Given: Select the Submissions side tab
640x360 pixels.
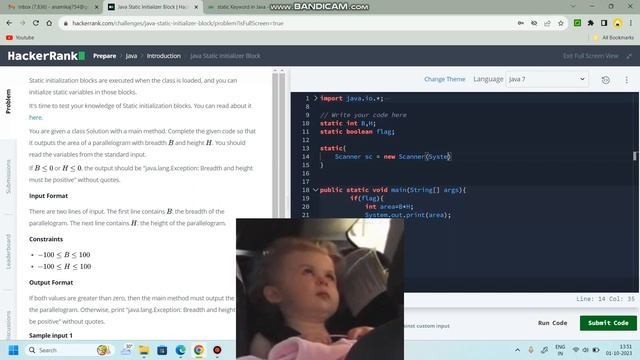Looking at the screenshot, I should [x=8, y=176].
